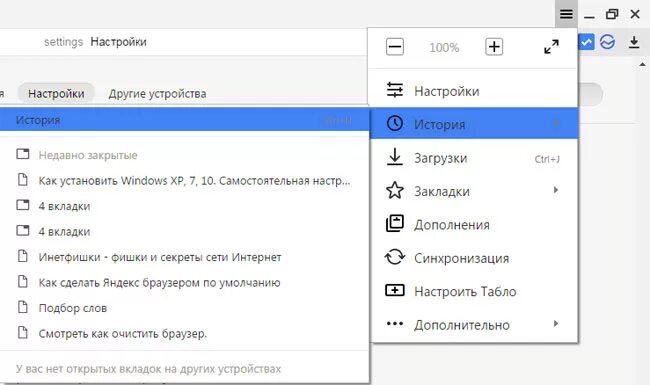Open downloads toolbar arrow icon
This screenshot has height=385, width=650.
click(x=634, y=42)
